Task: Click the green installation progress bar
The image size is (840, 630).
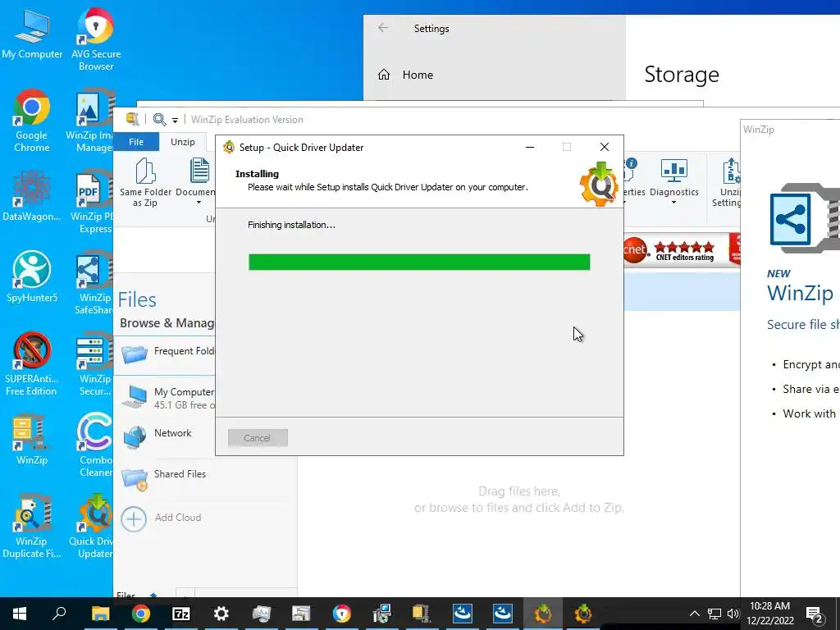Action: click(419, 262)
